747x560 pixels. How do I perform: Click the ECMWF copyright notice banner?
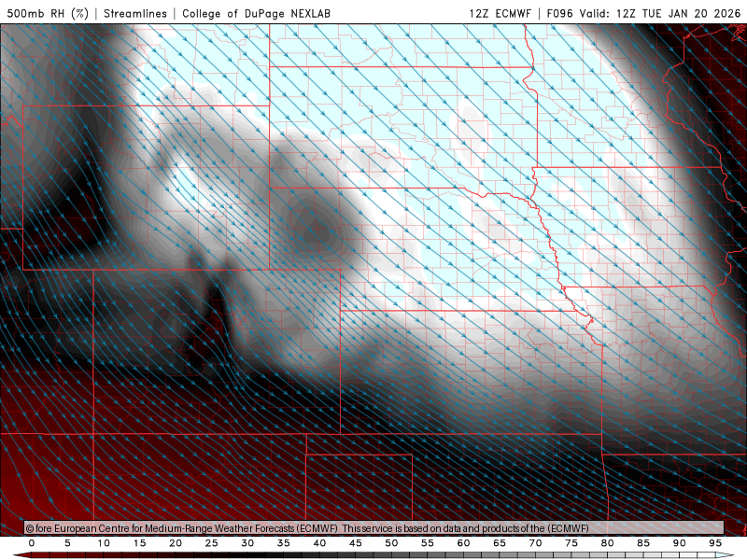click(x=374, y=528)
